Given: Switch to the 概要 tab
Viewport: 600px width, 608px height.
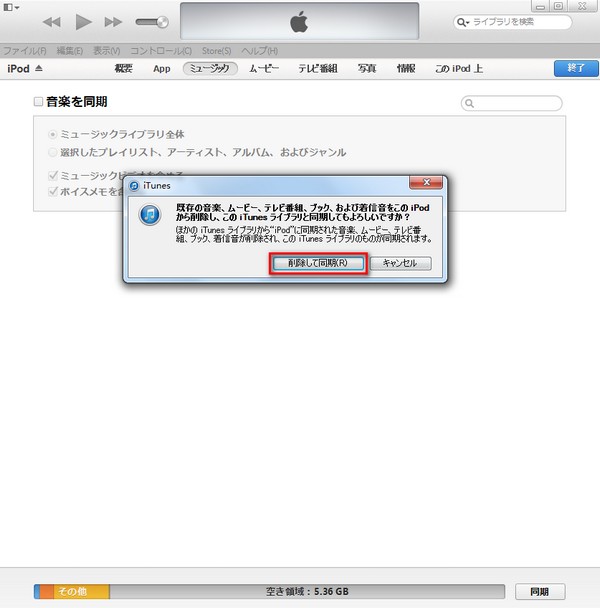Looking at the screenshot, I should coord(124,69).
